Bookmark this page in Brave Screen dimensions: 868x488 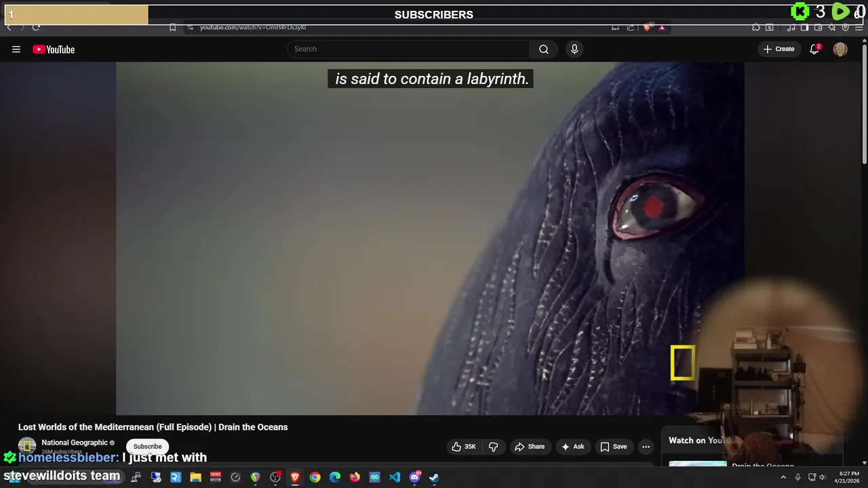172,27
